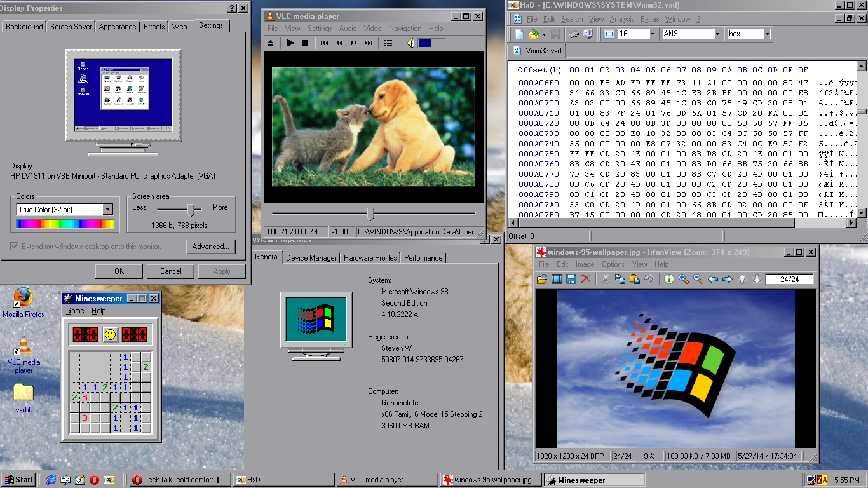
Task: Open VLC's Audio menu
Action: 348,29
